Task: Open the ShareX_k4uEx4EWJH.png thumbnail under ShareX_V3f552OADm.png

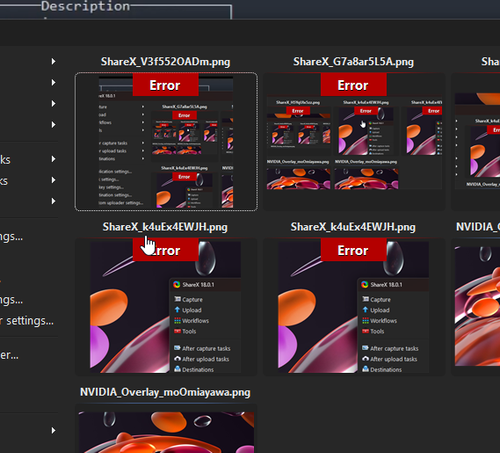Action: [166, 307]
